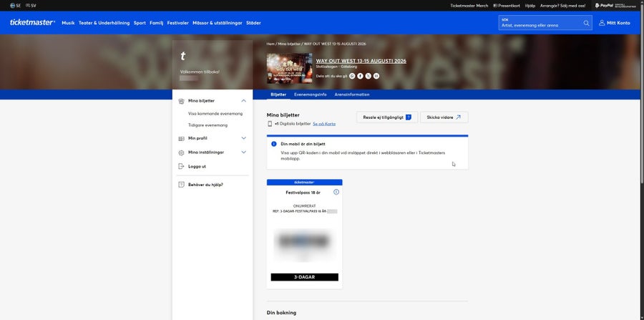644x320 pixels.
Task: Click Skicka vidare button
Action: 444,117
